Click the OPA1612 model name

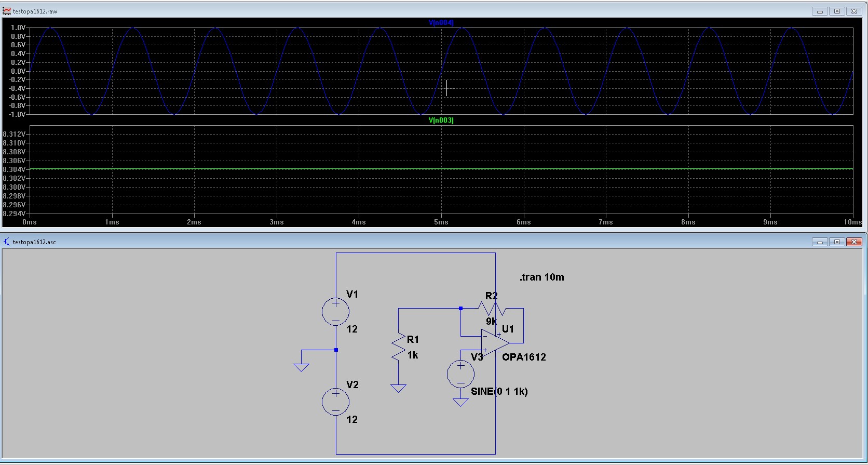[x=524, y=357]
